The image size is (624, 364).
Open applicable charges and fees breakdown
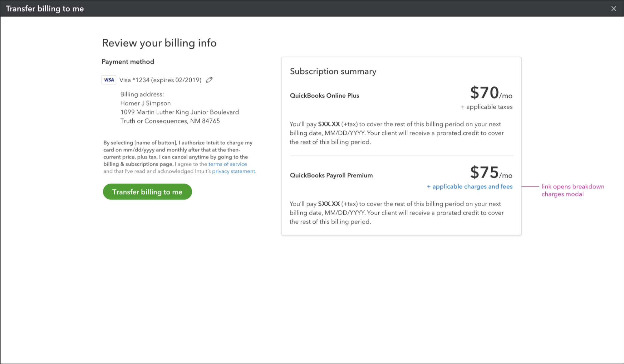point(469,187)
